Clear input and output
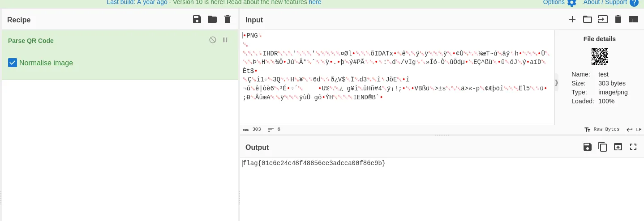This screenshot has height=221, width=644. pos(618,19)
